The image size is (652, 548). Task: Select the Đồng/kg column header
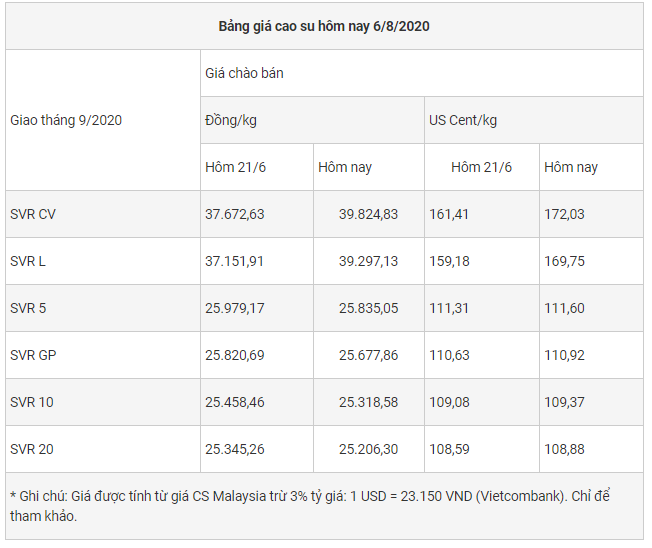pyautogui.click(x=231, y=120)
